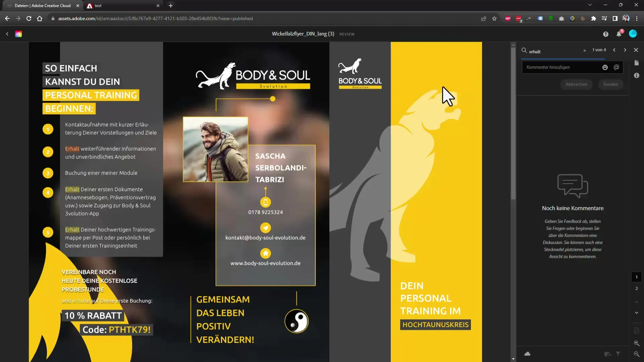Click the browser forward arrow
644x362 pixels.
(x=18, y=18)
